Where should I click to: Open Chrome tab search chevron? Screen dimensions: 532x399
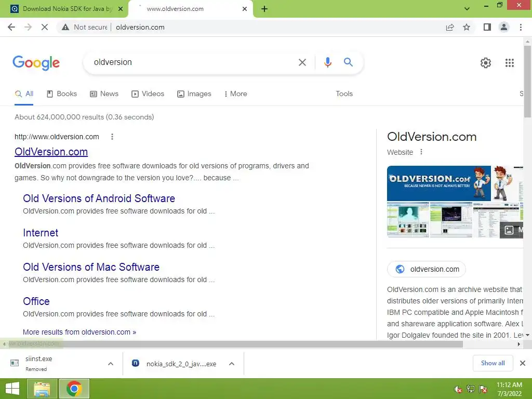pos(467,9)
